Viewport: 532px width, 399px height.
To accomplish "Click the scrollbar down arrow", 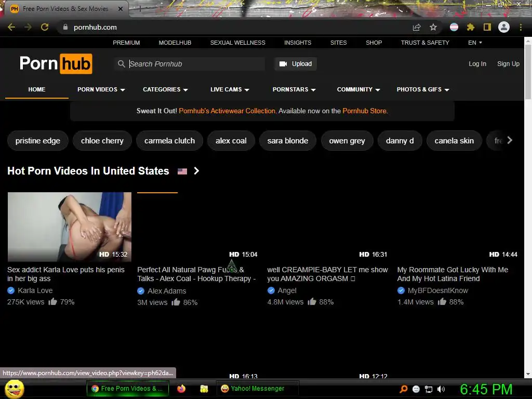I will (528, 374).
